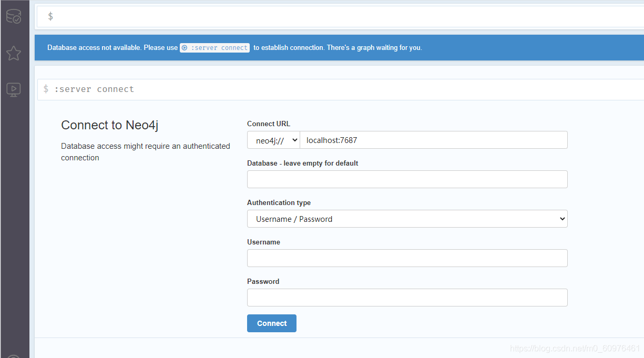Click the Authentication type label
This screenshot has width=644, height=358.
click(279, 202)
